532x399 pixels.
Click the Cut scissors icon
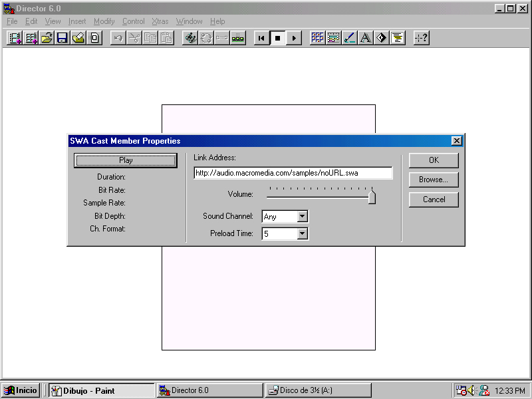coord(134,38)
